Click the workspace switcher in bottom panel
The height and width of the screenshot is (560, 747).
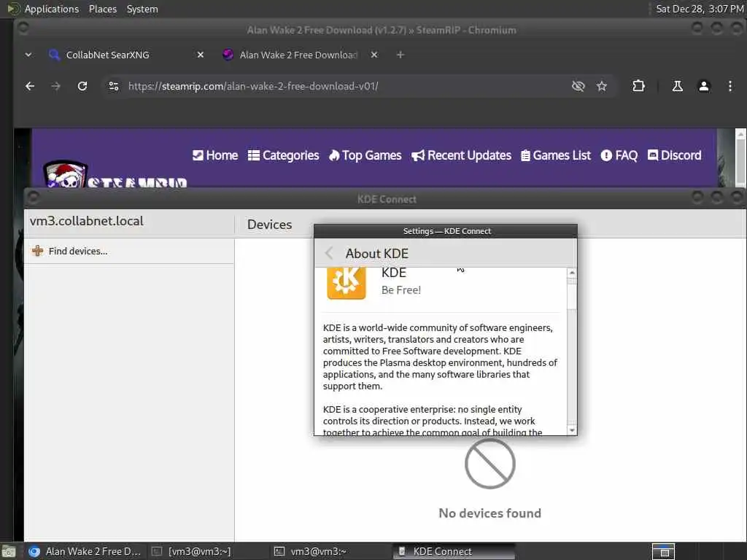663,551
